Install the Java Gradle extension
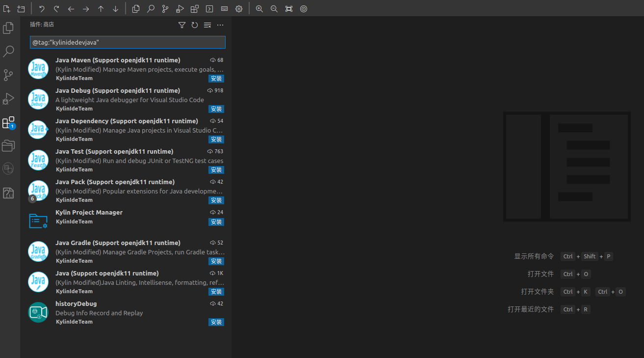Image resolution: width=644 pixels, height=358 pixels. tap(216, 261)
